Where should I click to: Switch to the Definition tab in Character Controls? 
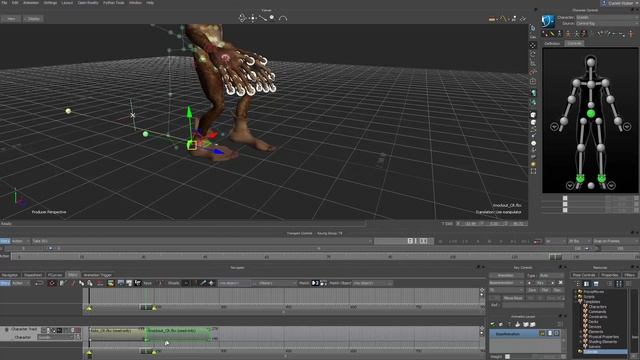[x=552, y=43]
